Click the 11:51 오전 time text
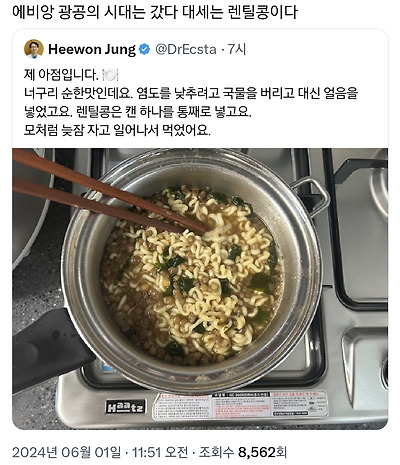The image size is (400, 465). (160, 452)
